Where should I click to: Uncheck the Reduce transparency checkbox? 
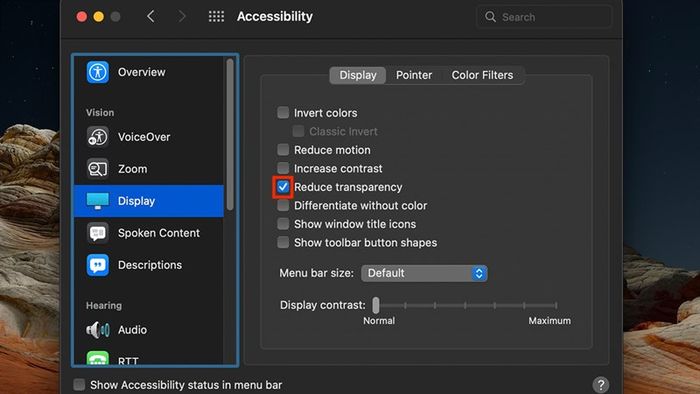click(x=283, y=187)
